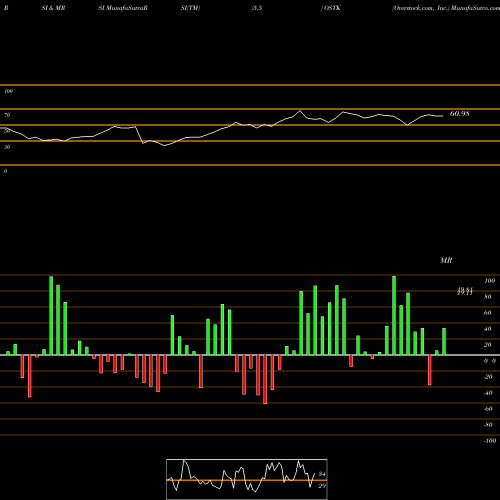Image resolution: width=500 pixels, height=500 pixels.
Task: Click the "29" value in the mini chart
Action: [322, 486]
